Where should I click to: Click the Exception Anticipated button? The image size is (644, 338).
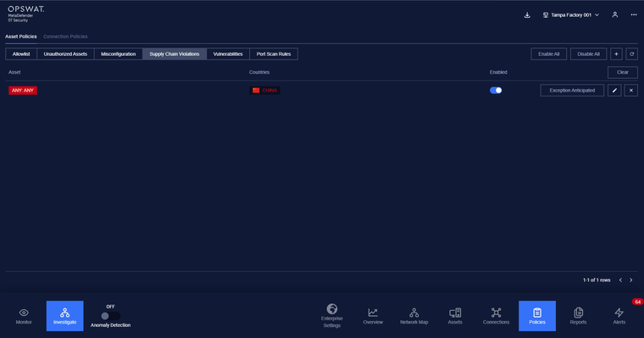[x=572, y=91]
